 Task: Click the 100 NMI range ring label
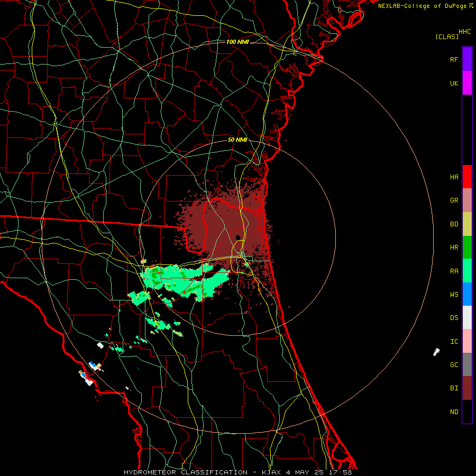tap(237, 42)
